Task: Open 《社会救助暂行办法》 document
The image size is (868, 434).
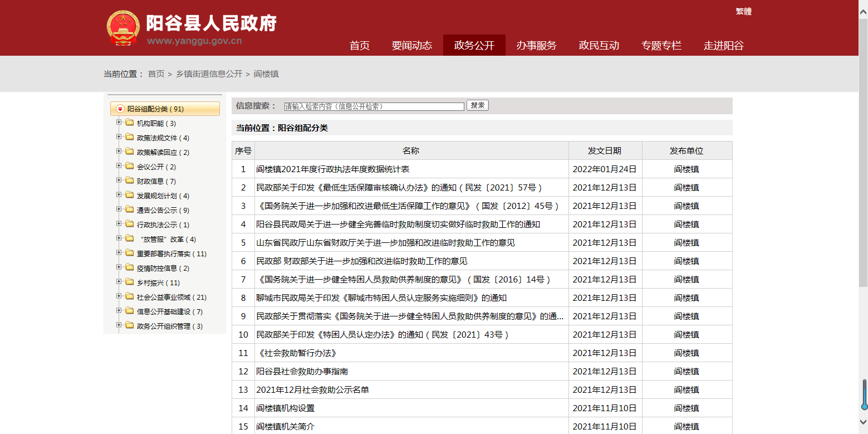Action: pyautogui.click(x=298, y=353)
